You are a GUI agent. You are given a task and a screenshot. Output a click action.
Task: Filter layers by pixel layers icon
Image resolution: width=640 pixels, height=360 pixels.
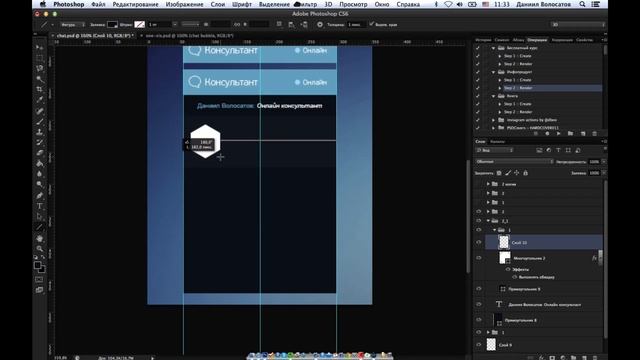coord(539,150)
